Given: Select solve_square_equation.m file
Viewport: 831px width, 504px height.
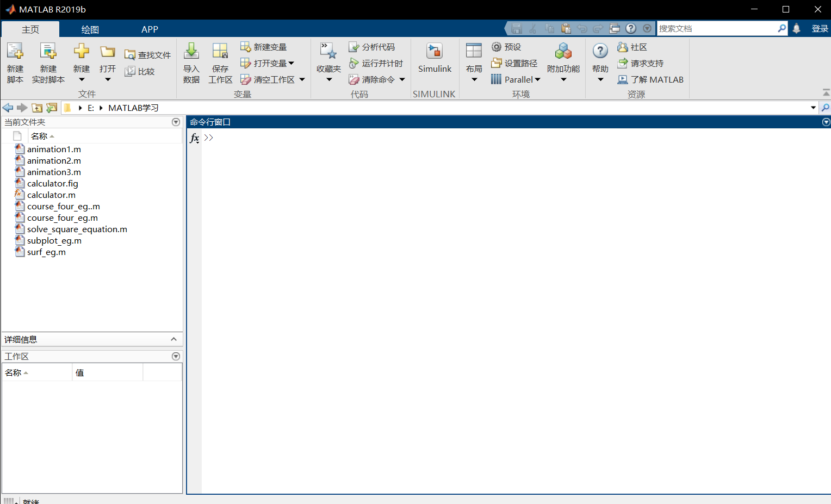Looking at the screenshot, I should [x=77, y=229].
